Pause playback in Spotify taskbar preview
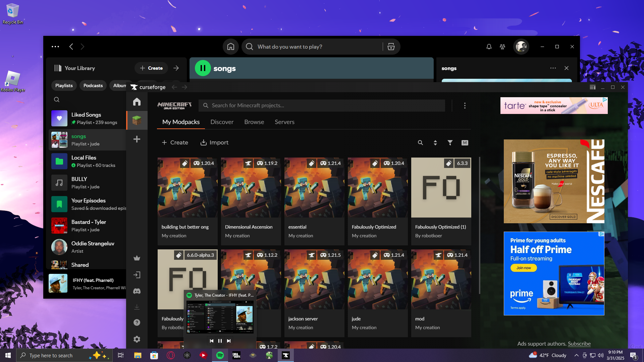644x362 pixels. pyautogui.click(x=220, y=341)
